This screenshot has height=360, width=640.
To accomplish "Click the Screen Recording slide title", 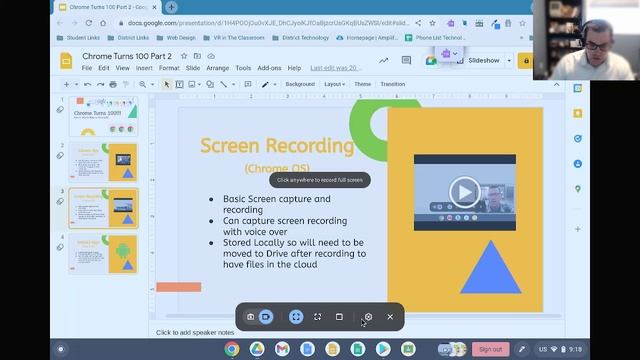I will click(277, 145).
